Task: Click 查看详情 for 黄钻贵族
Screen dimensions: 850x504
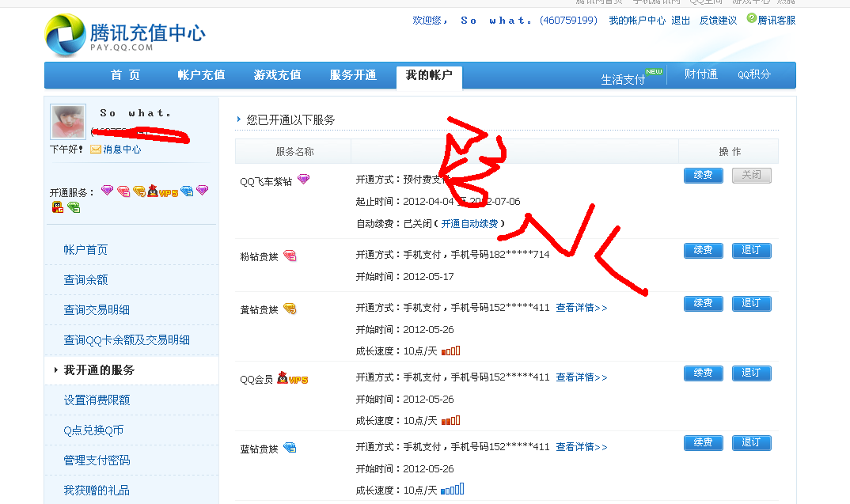Action: click(581, 308)
